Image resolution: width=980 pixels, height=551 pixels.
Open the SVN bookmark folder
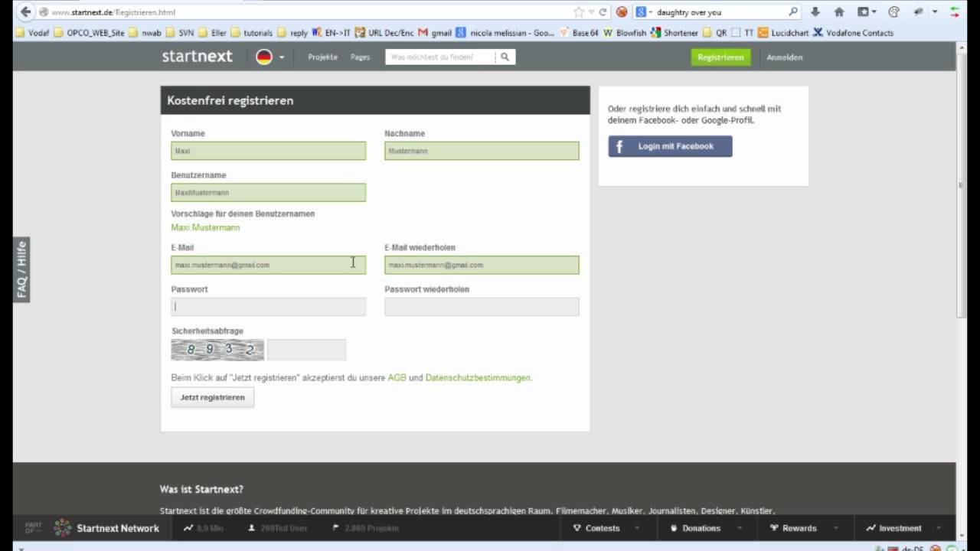[x=180, y=33]
